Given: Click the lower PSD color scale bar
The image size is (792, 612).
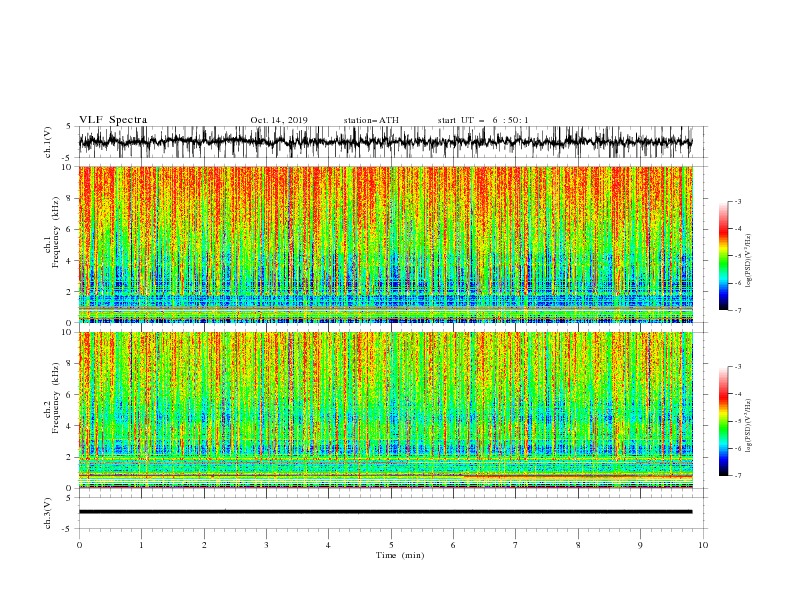Looking at the screenshot, I should coord(723,421).
